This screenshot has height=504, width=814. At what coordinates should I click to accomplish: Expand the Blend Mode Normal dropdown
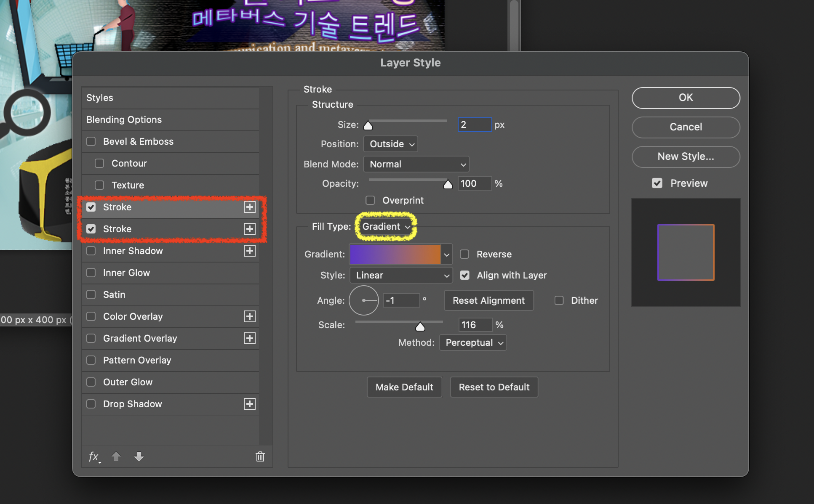pos(416,164)
